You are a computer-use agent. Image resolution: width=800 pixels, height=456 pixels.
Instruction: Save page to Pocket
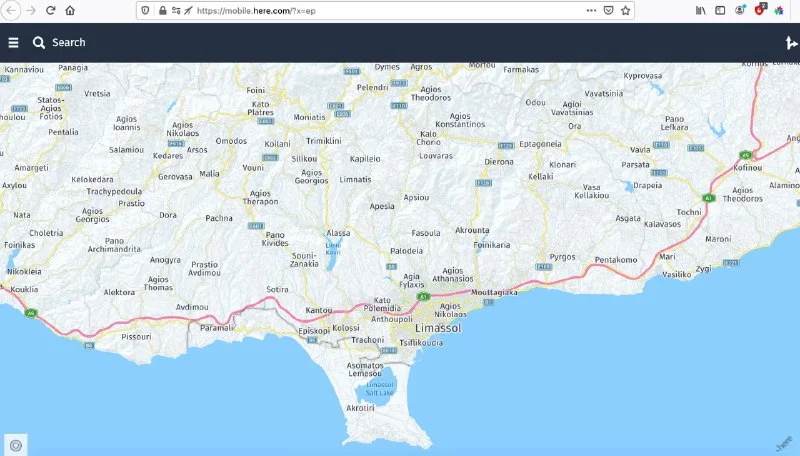pyautogui.click(x=607, y=10)
